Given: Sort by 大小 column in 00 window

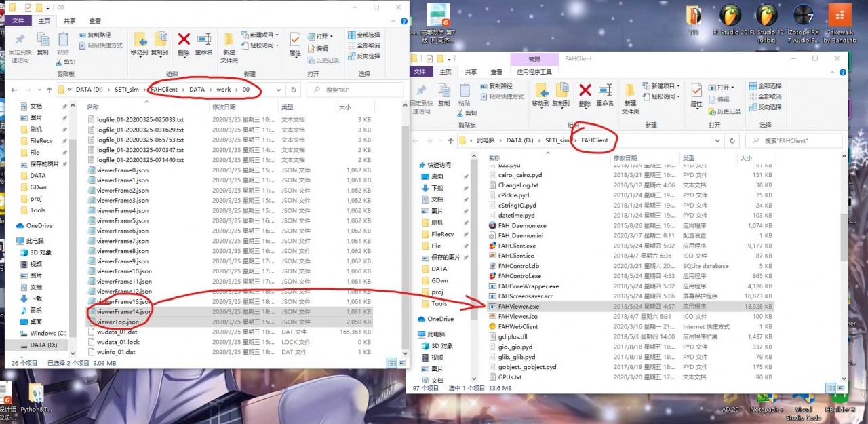Looking at the screenshot, I should click(344, 107).
